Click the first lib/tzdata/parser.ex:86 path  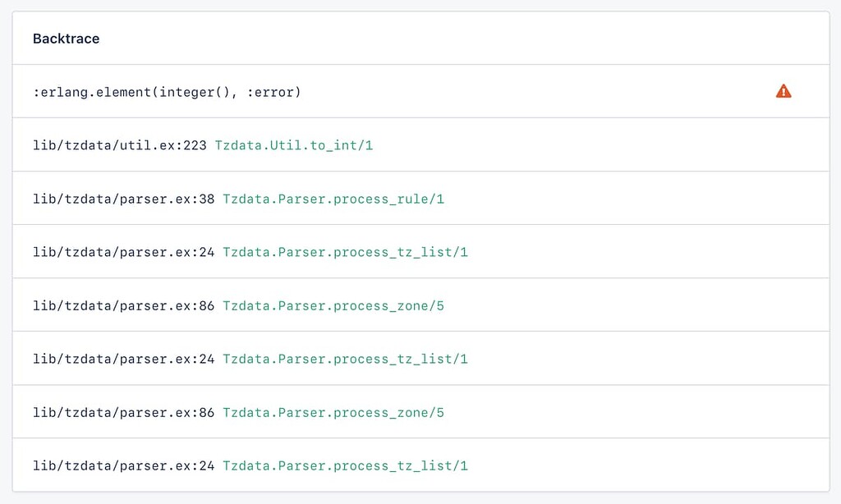[x=123, y=305]
